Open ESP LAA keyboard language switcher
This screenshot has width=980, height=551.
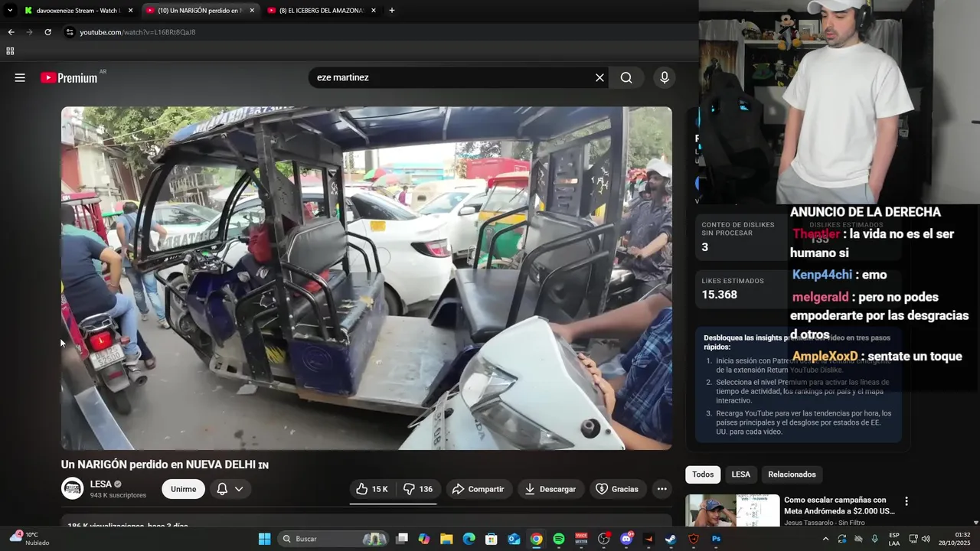tap(894, 539)
